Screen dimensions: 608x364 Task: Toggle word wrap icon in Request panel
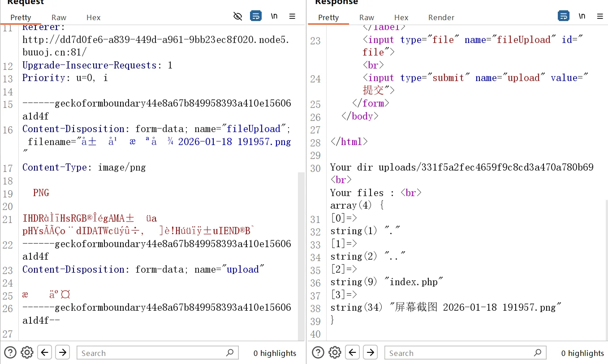255,17
